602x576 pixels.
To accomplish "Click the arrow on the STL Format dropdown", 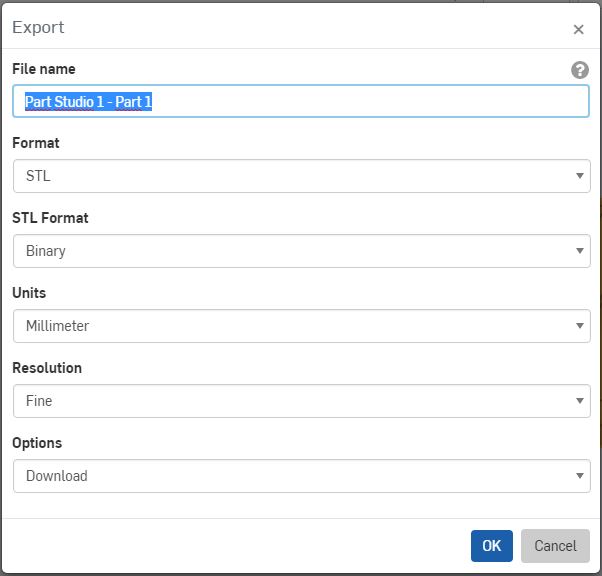I will (580, 252).
